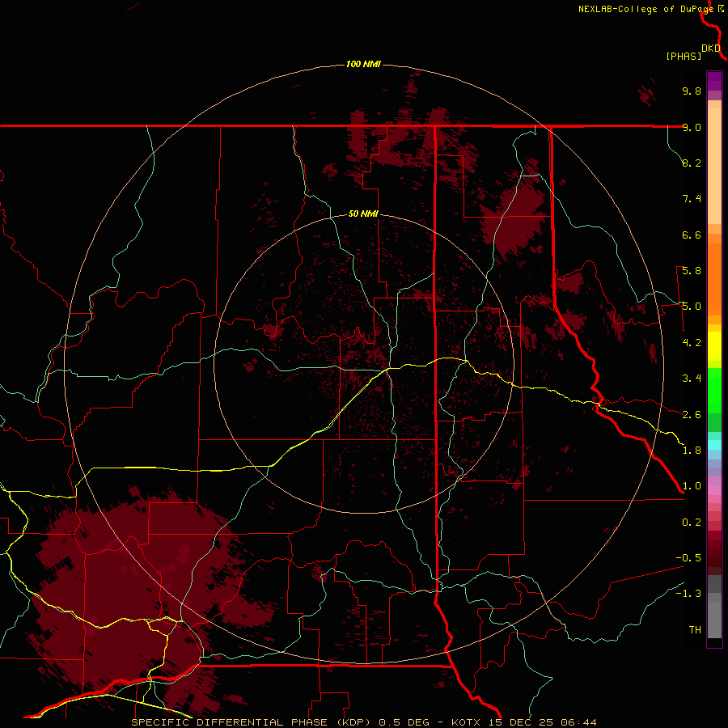Click the 9.0 scale value
Screen dimensions: 728x728
point(692,127)
